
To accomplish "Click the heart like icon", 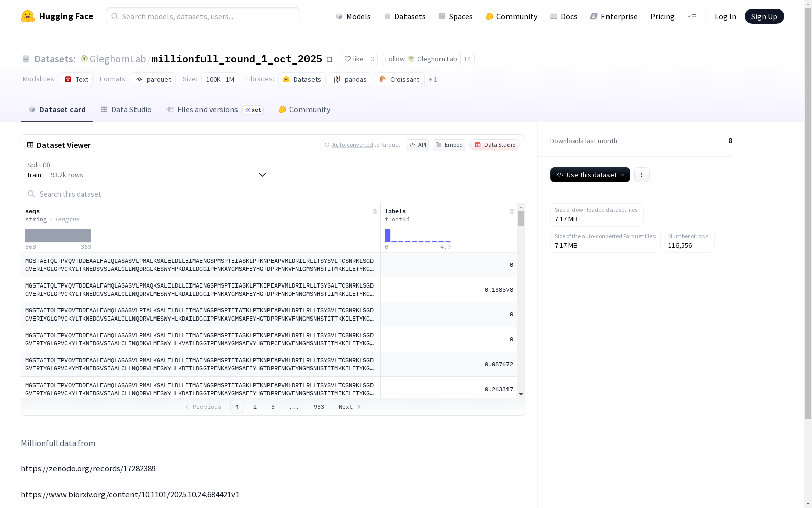I will pyautogui.click(x=348, y=59).
